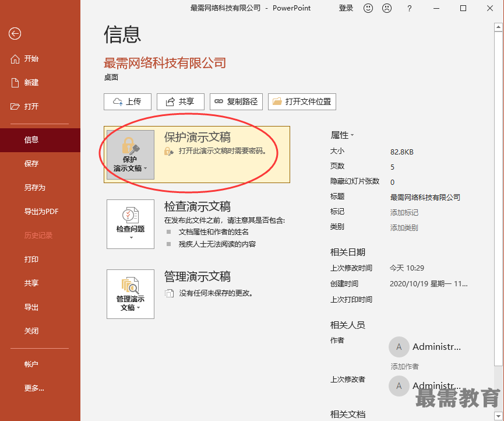Open the 检查问题 dropdown button
The width and height of the screenshot is (504, 421).
click(131, 224)
